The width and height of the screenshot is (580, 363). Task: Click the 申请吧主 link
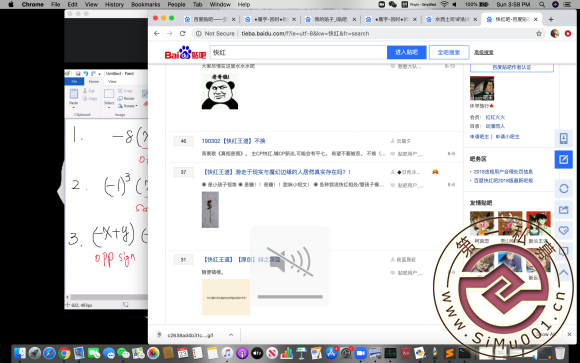479,137
